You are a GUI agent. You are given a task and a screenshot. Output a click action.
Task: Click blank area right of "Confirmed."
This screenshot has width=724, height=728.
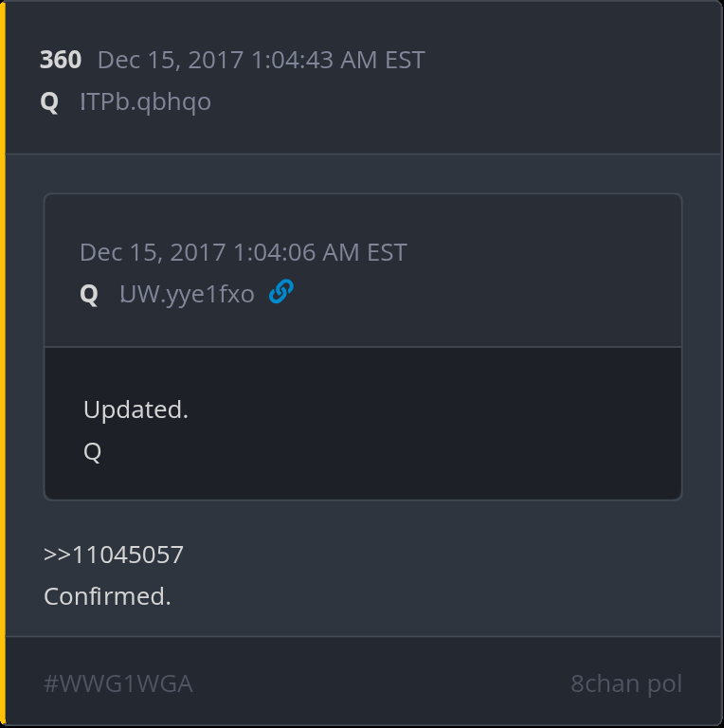pos(426,596)
